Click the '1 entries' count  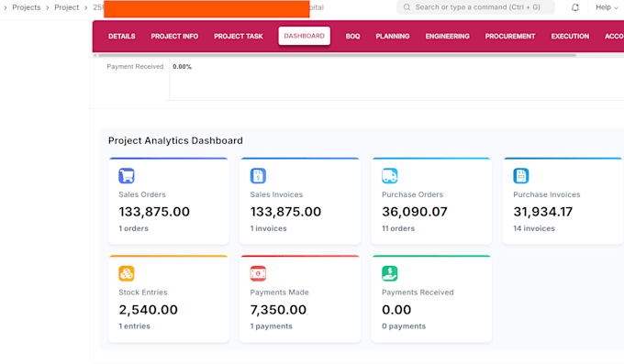[134, 326]
